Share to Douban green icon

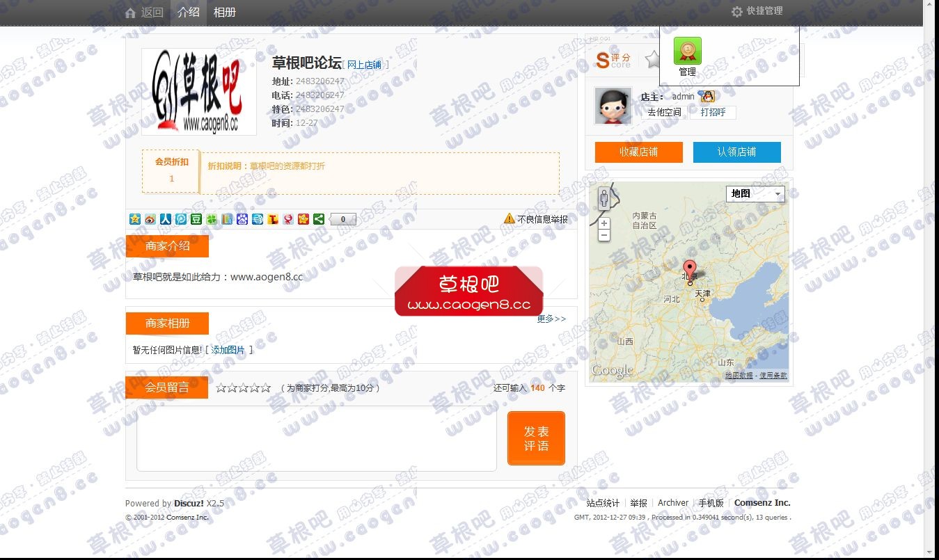(196, 219)
